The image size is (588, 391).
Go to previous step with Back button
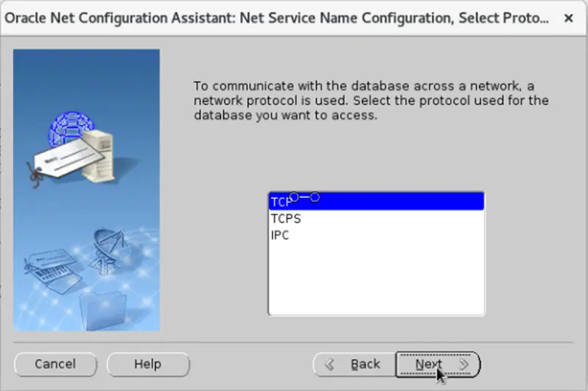(x=354, y=364)
